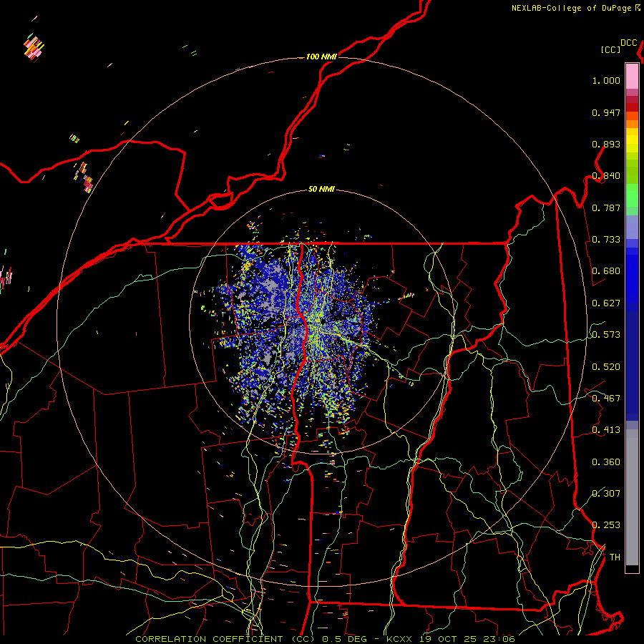Viewport: 644px width, 644px height.
Task: Click the 0.680 color scale value
Action: tap(606, 271)
